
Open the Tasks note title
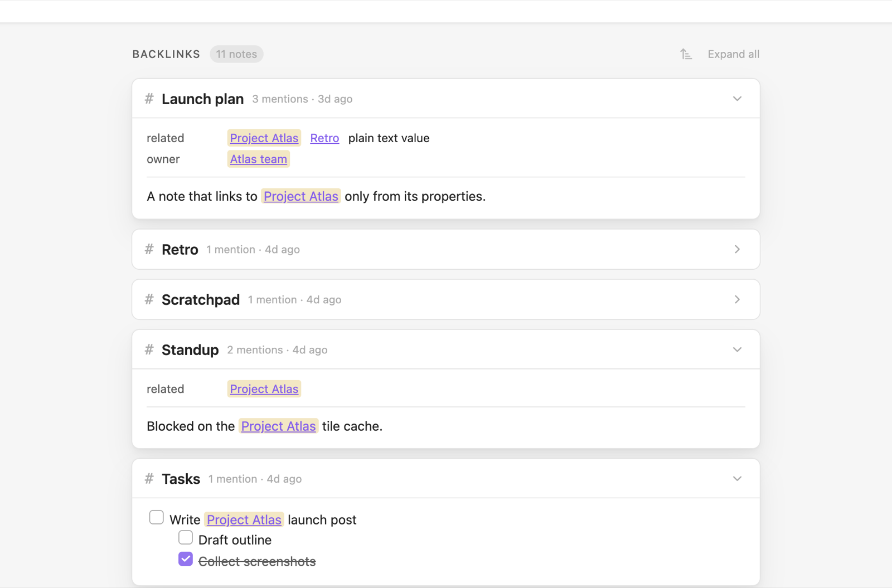tap(181, 479)
